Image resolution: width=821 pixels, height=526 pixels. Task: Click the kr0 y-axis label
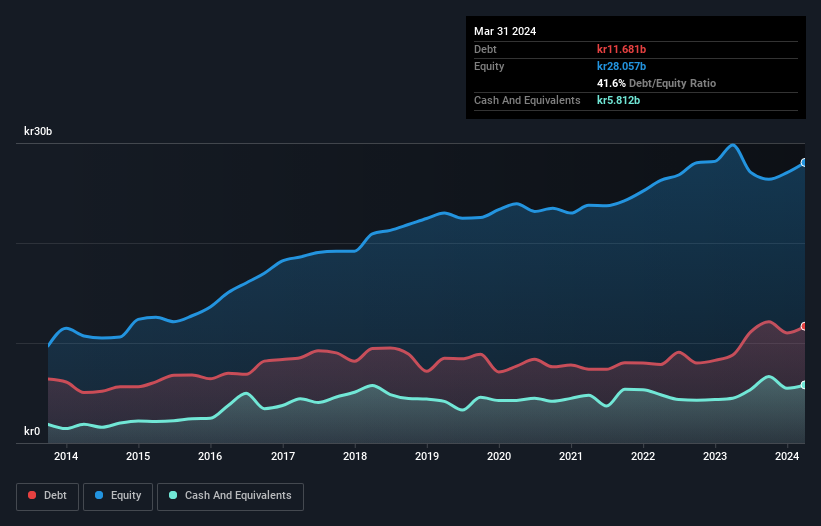coord(32,432)
